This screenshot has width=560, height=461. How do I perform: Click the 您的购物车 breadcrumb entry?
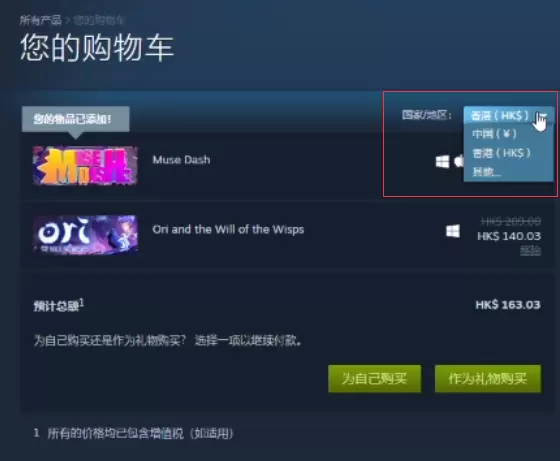99,20
